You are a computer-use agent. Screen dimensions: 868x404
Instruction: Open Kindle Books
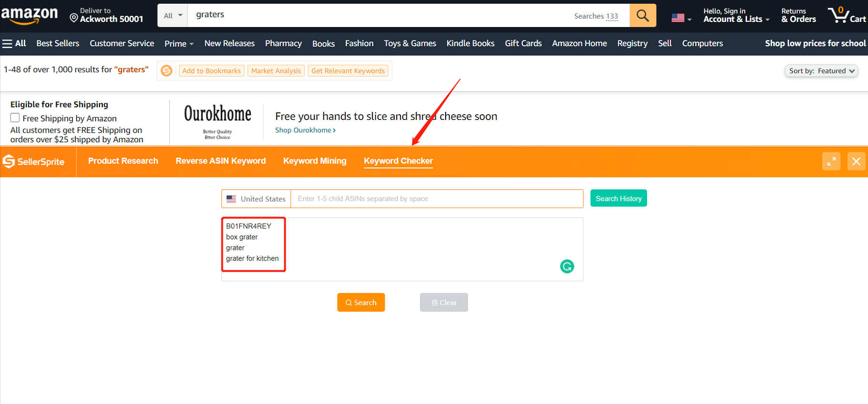(470, 43)
